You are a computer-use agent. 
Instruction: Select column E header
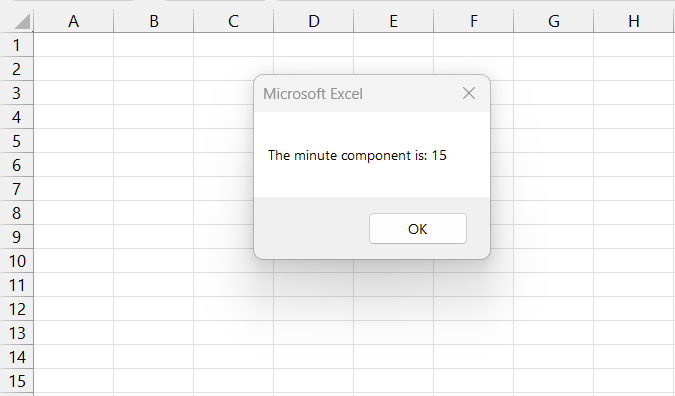[x=393, y=21]
